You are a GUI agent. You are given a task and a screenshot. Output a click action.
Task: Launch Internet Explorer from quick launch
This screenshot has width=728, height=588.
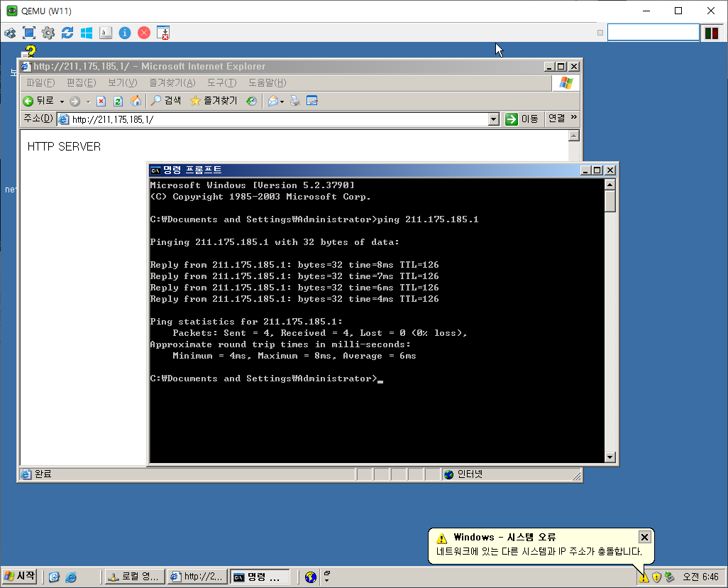71,577
